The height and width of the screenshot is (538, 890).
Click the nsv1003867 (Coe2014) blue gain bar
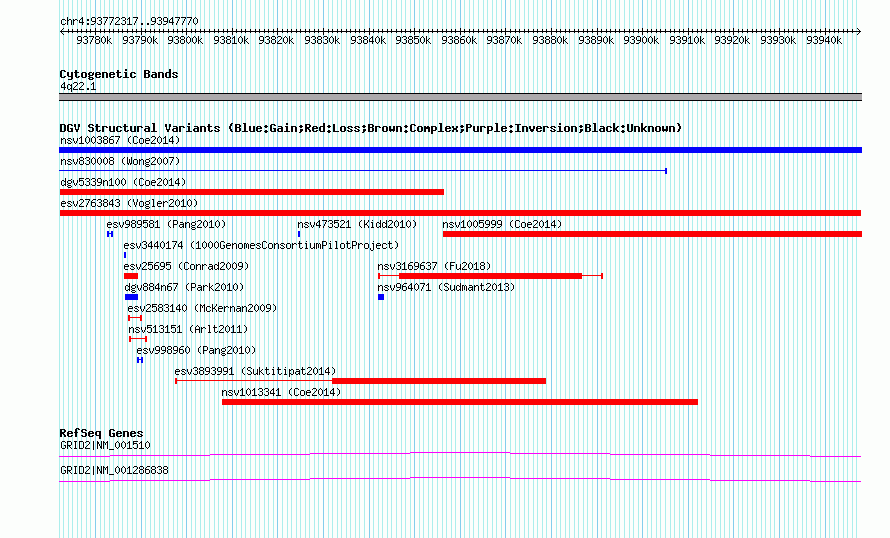point(460,150)
